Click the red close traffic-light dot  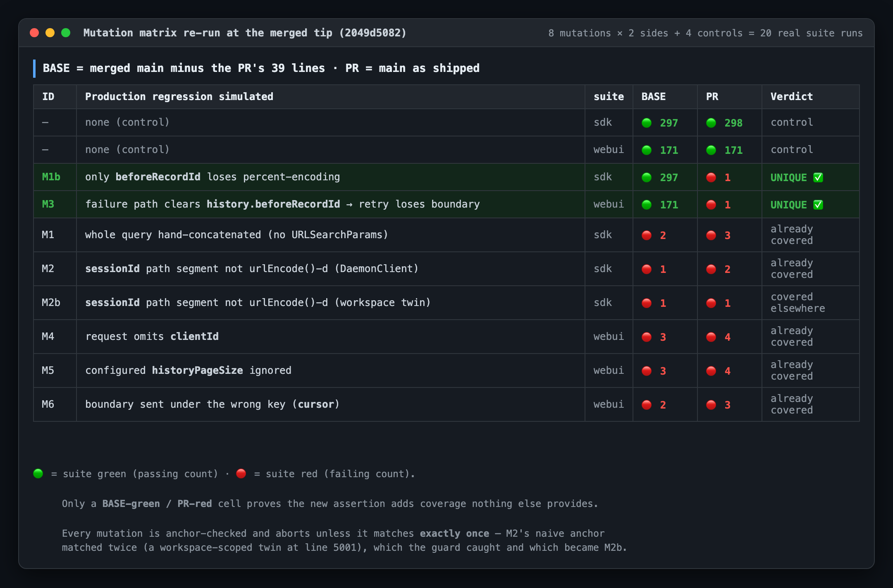34,33
